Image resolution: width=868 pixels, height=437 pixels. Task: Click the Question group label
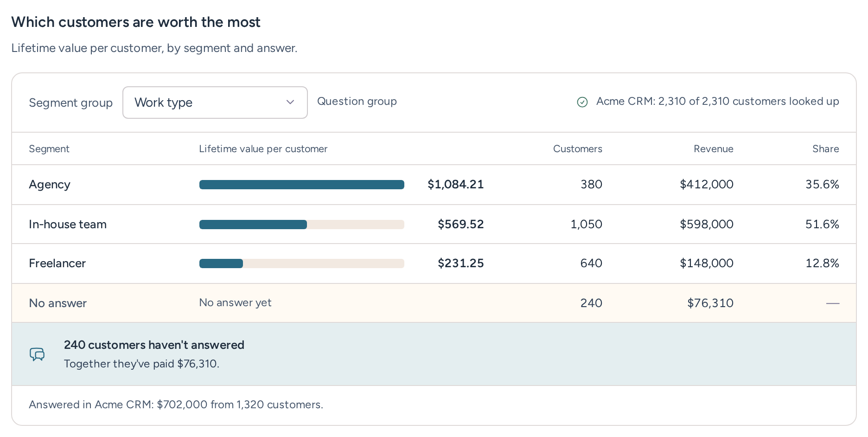tap(357, 101)
